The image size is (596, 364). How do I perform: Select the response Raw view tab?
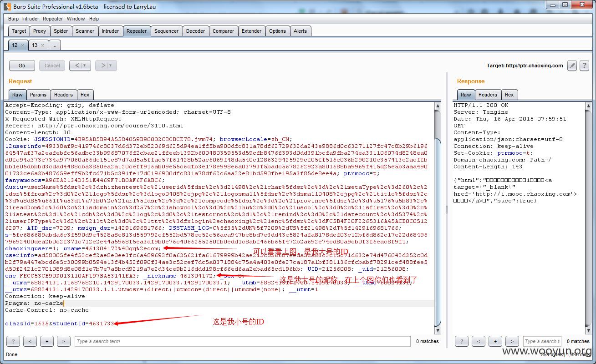466,95
